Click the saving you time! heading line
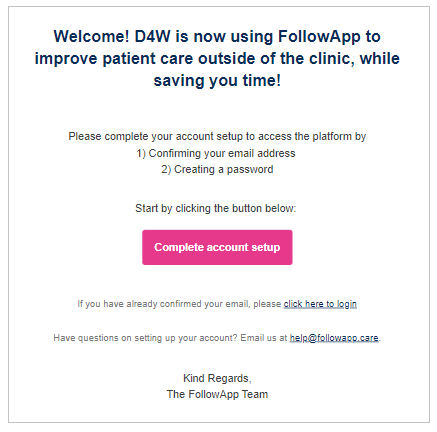The height and width of the screenshot is (432, 437). pos(217,81)
